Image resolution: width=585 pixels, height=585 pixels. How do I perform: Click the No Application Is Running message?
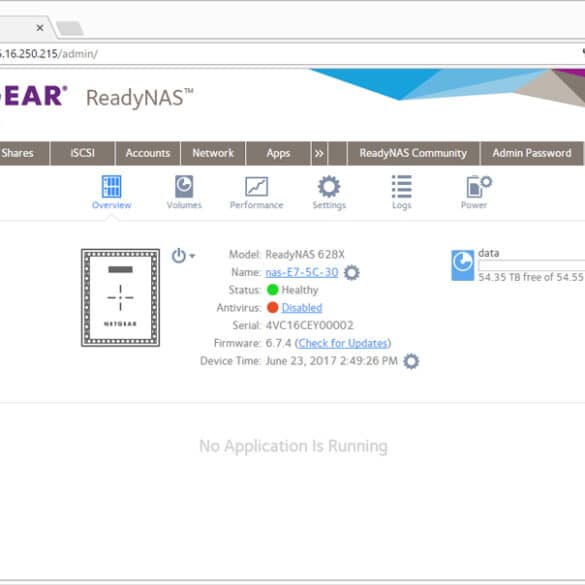click(294, 446)
